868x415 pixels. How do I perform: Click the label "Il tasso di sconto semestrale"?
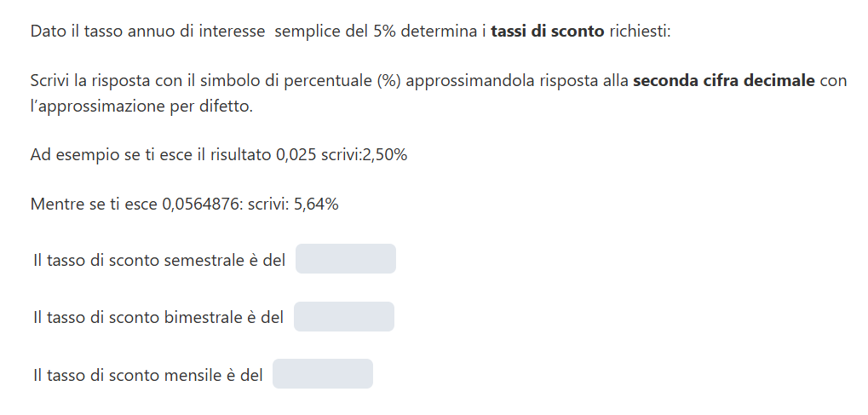point(158,261)
